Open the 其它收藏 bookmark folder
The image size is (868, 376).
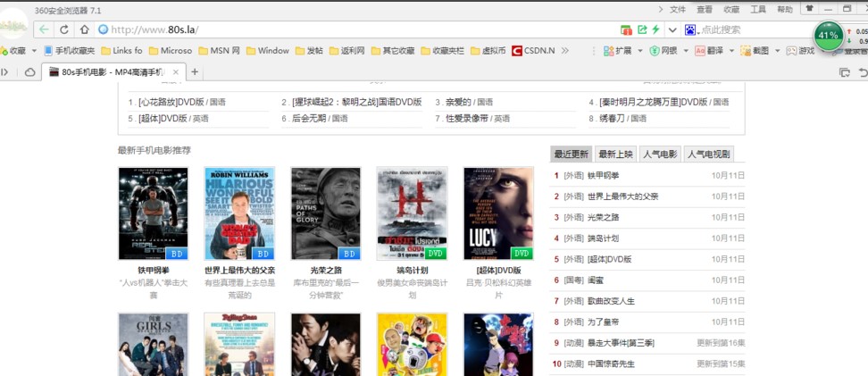tap(393, 50)
